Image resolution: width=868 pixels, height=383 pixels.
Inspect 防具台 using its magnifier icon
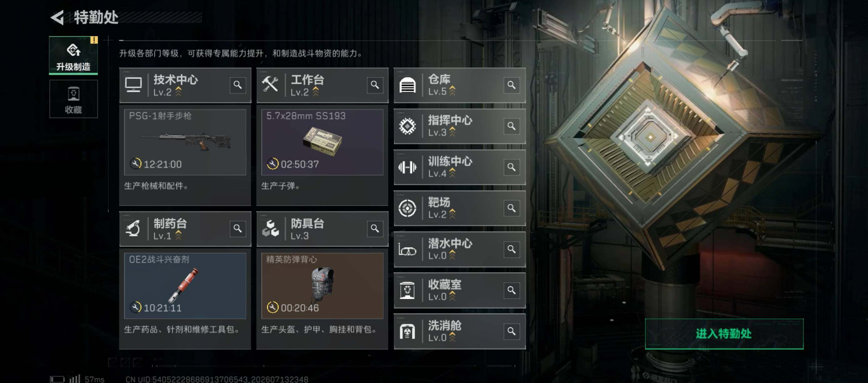(375, 229)
